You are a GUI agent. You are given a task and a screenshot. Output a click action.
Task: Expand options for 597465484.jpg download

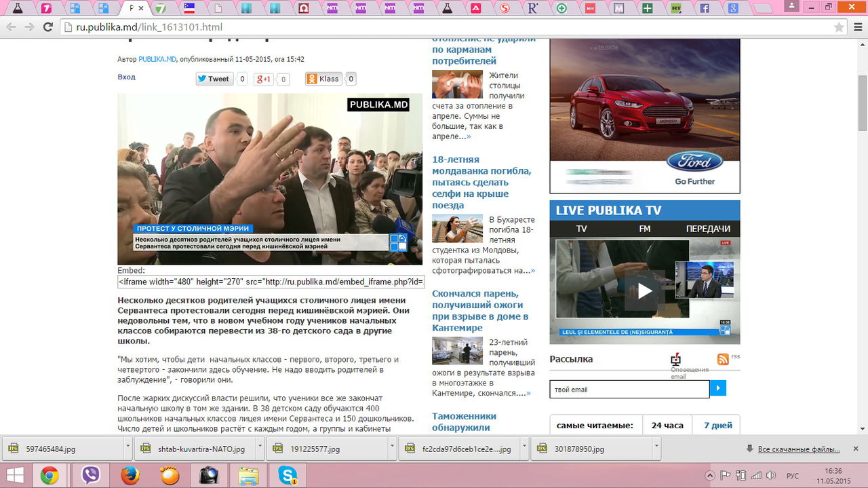pos(127,449)
